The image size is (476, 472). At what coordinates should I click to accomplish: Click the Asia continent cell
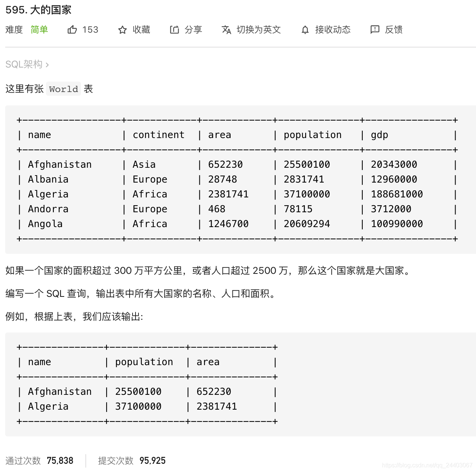(x=144, y=164)
